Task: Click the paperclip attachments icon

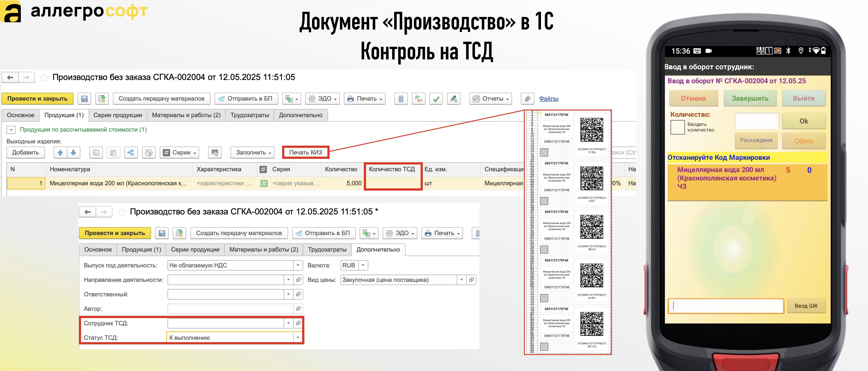Action: pos(527,98)
